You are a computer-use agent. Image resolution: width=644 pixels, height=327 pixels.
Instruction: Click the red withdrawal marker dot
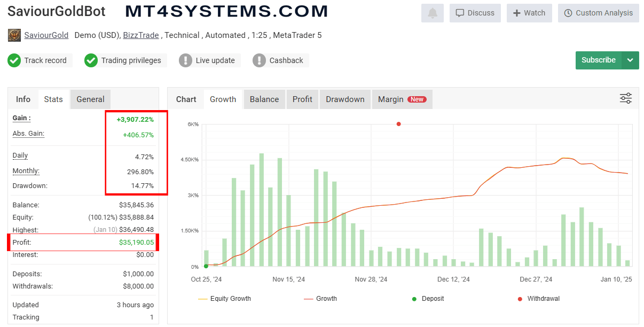click(x=398, y=124)
